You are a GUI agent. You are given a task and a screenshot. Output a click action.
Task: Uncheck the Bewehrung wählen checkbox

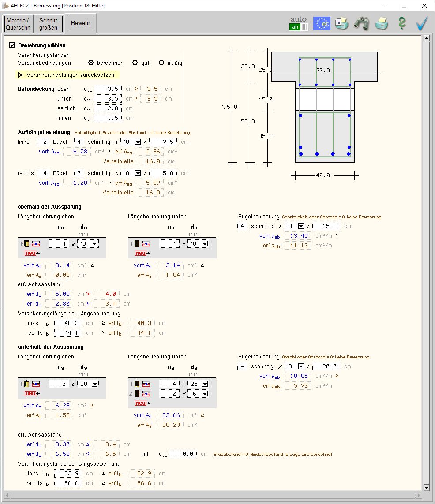coord(12,45)
